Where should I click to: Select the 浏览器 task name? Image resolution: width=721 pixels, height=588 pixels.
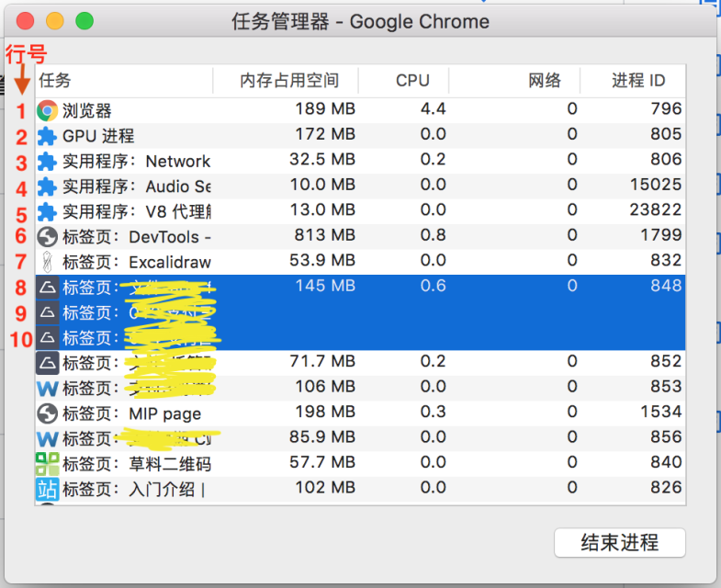pos(87,111)
